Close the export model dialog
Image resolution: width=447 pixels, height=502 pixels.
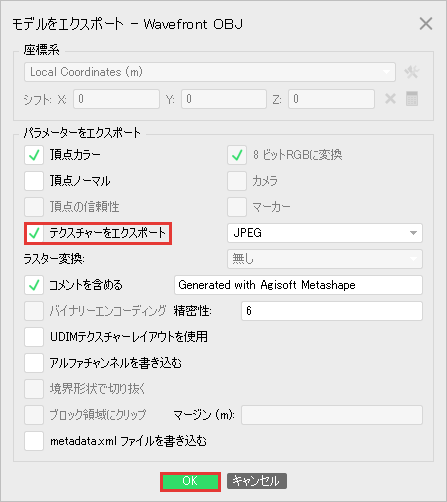pyautogui.click(x=426, y=24)
